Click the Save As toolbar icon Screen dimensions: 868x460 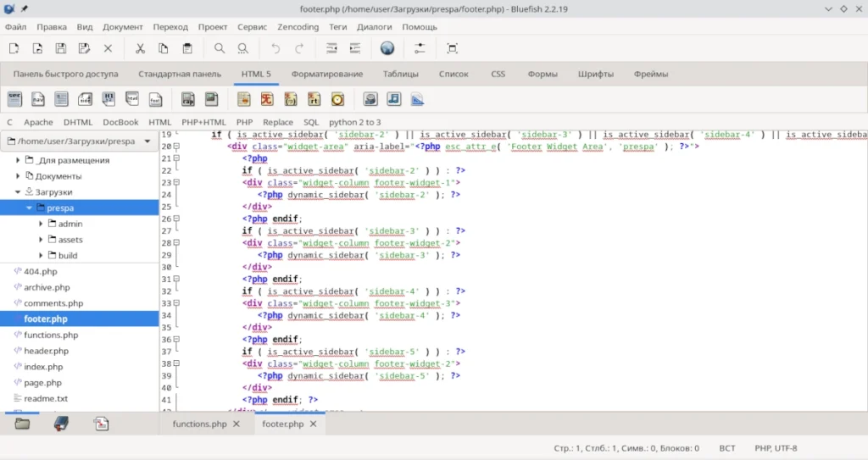(84, 49)
